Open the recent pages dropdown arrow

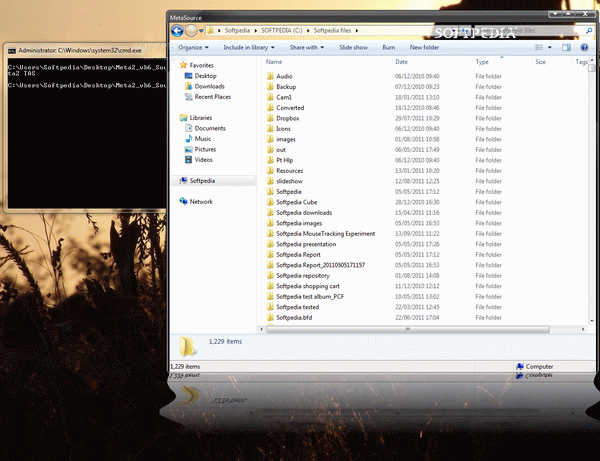(201, 31)
